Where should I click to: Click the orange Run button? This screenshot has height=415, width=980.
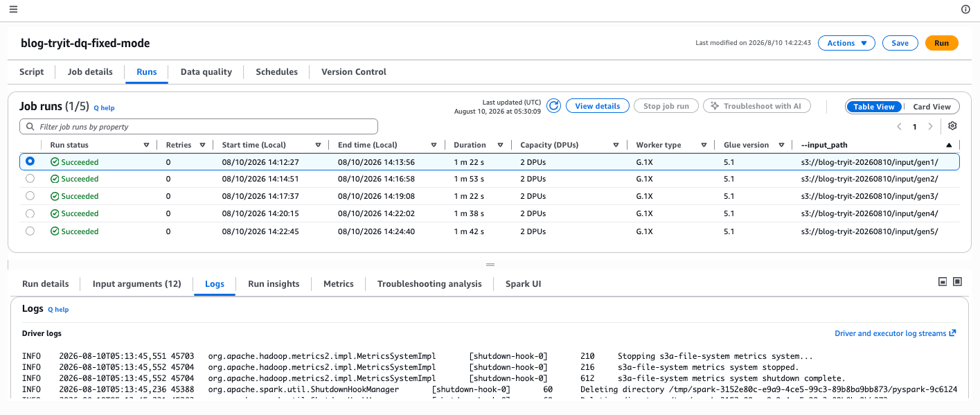coord(941,43)
